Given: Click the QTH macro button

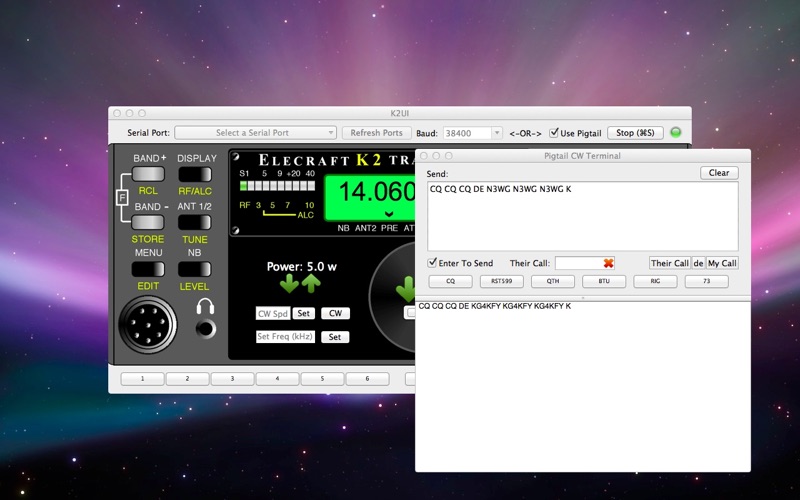Looking at the screenshot, I should [x=553, y=281].
